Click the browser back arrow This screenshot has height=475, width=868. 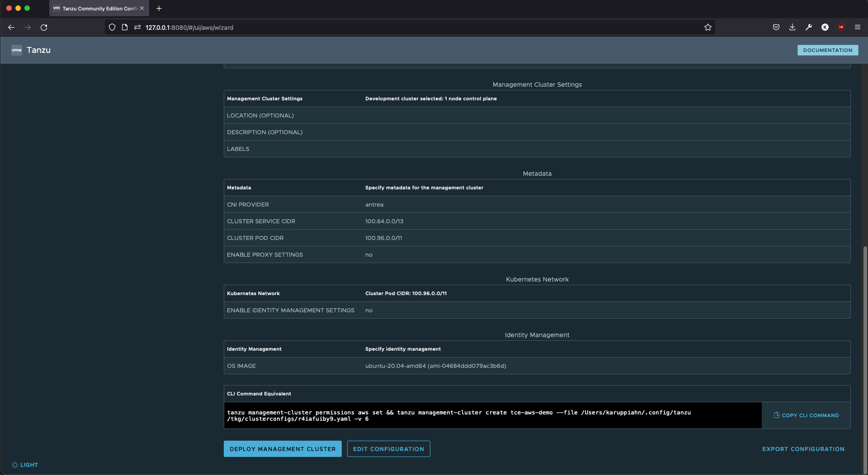[x=11, y=28]
